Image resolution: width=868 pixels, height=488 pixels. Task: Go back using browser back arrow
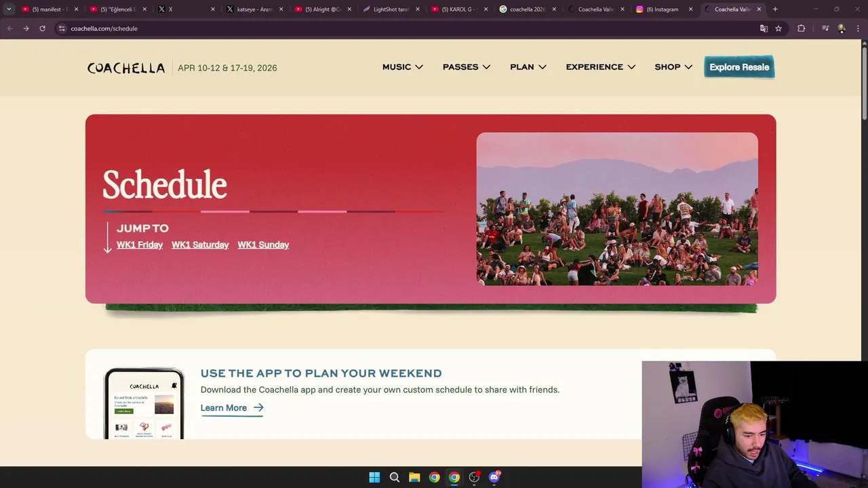(x=9, y=28)
